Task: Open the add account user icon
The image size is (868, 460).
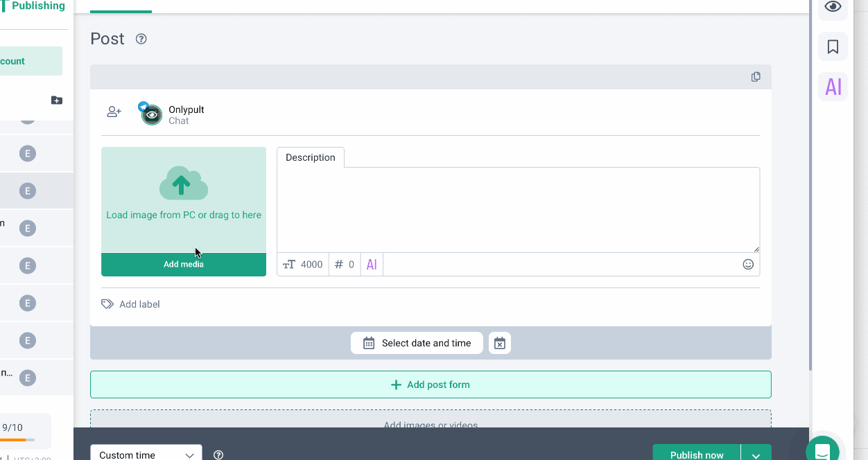Action: [114, 112]
